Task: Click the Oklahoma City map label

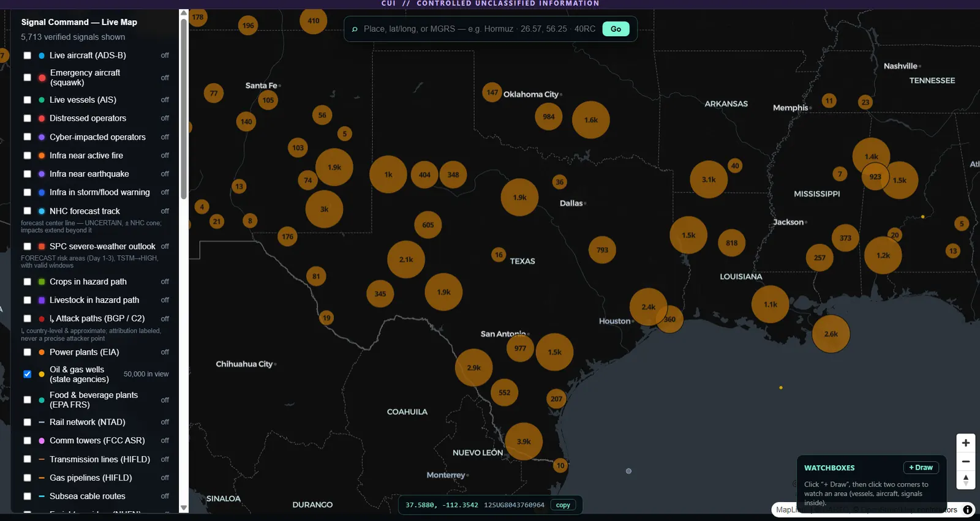Action: pyautogui.click(x=530, y=94)
